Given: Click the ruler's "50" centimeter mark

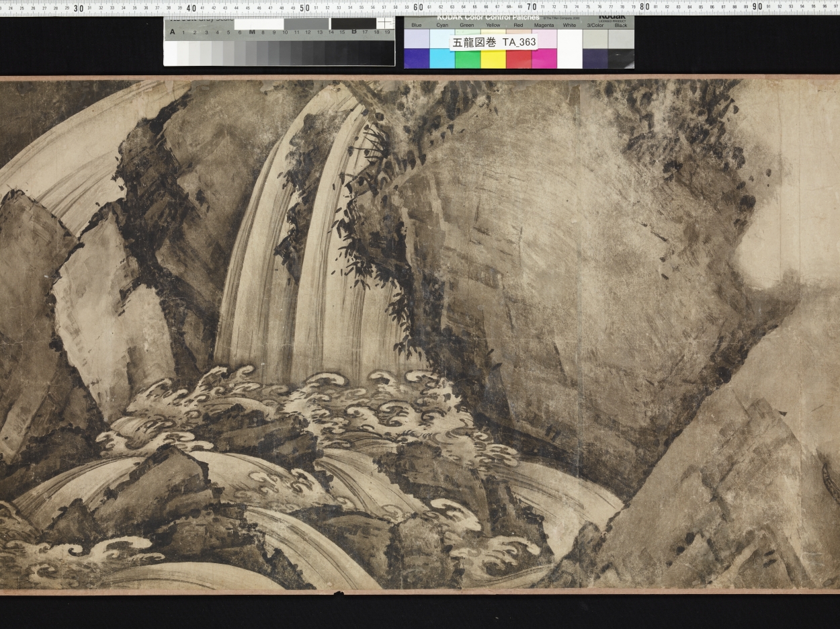Looking at the screenshot, I should click(x=304, y=8).
